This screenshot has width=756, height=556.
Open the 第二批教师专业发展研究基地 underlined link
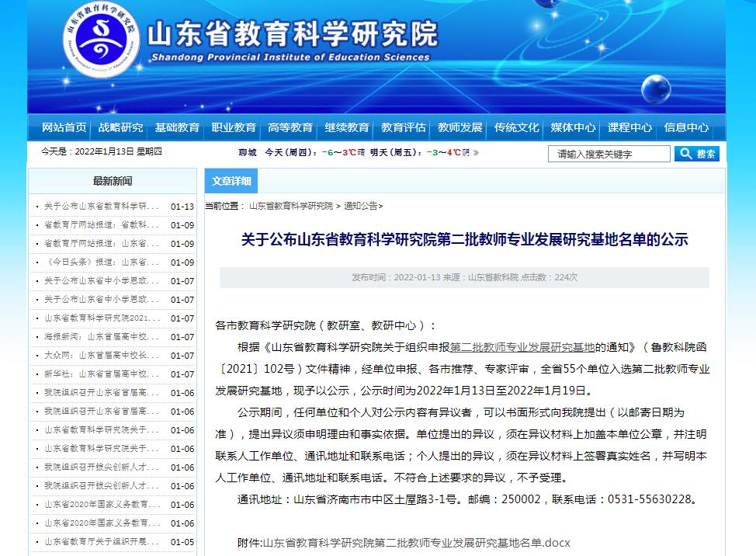pyautogui.click(x=522, y=347)
